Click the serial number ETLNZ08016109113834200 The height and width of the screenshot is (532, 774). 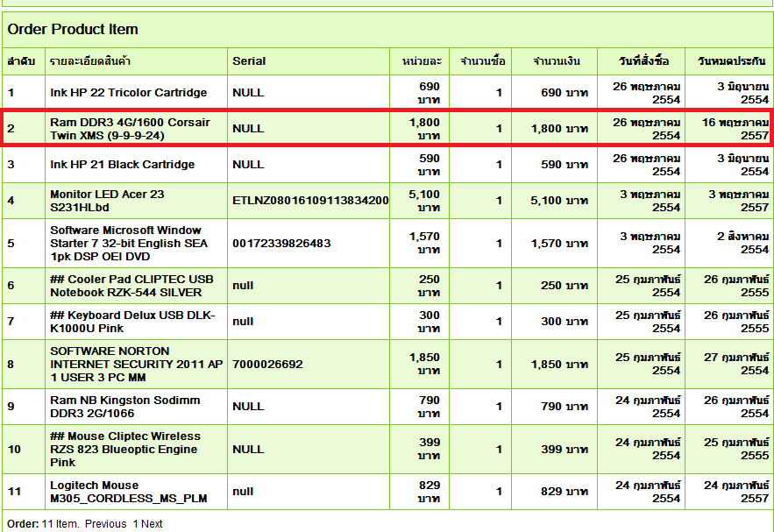(x=310, y=201)
